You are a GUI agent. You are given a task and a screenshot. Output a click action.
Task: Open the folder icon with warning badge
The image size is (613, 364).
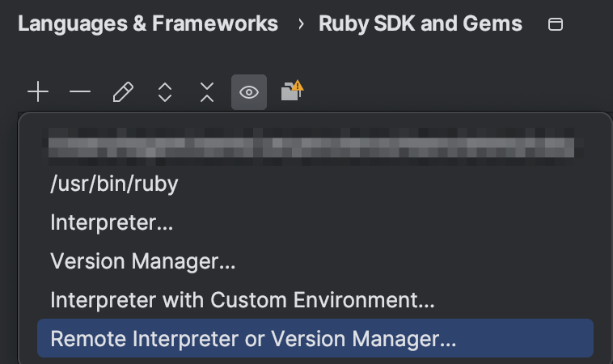tap(292, 91)
